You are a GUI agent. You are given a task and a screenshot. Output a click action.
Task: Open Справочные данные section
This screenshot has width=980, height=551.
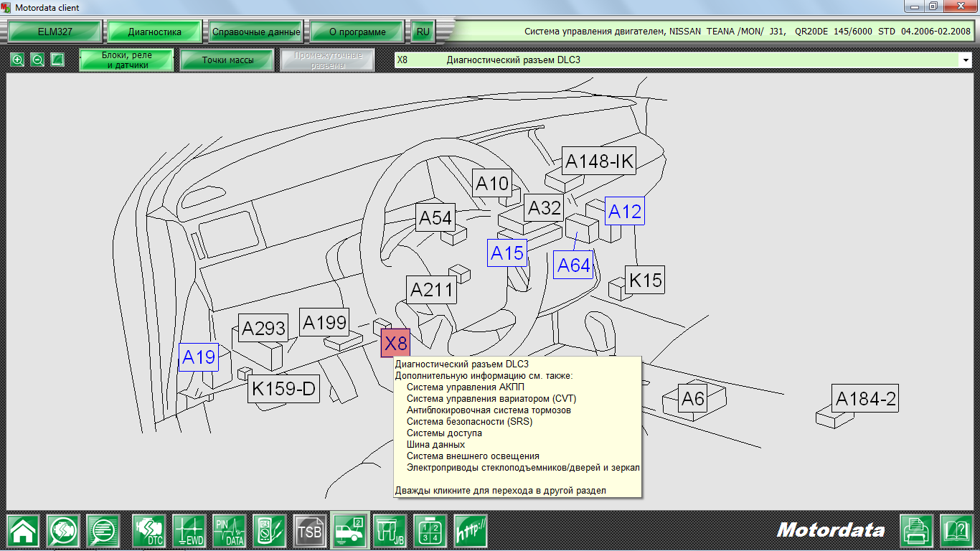click(x=256, y=32)
